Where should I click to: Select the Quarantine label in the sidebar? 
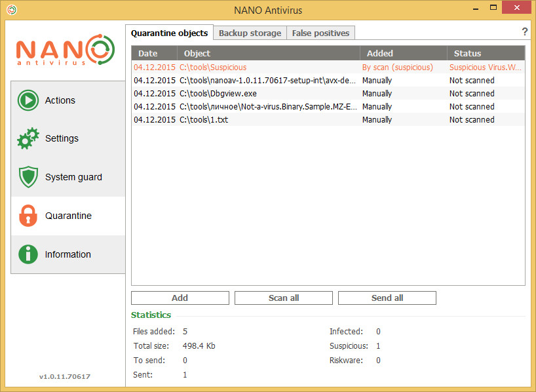point(68,216)
